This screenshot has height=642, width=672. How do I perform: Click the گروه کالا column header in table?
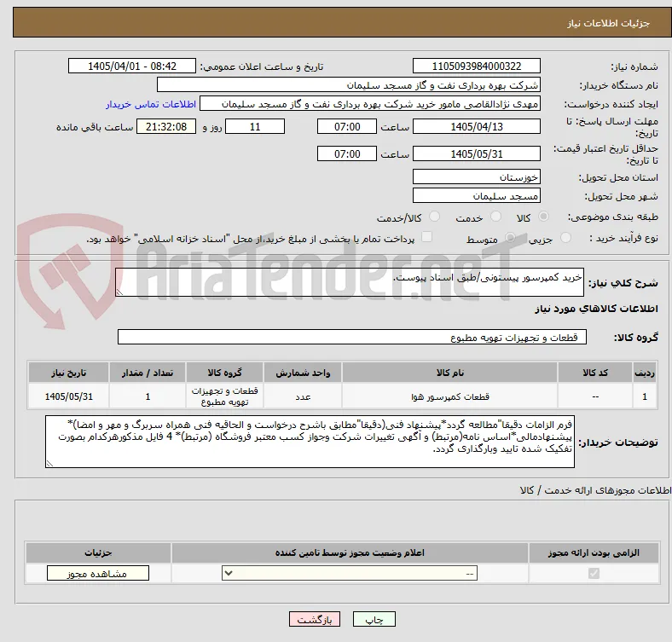[x=224, y=373]
